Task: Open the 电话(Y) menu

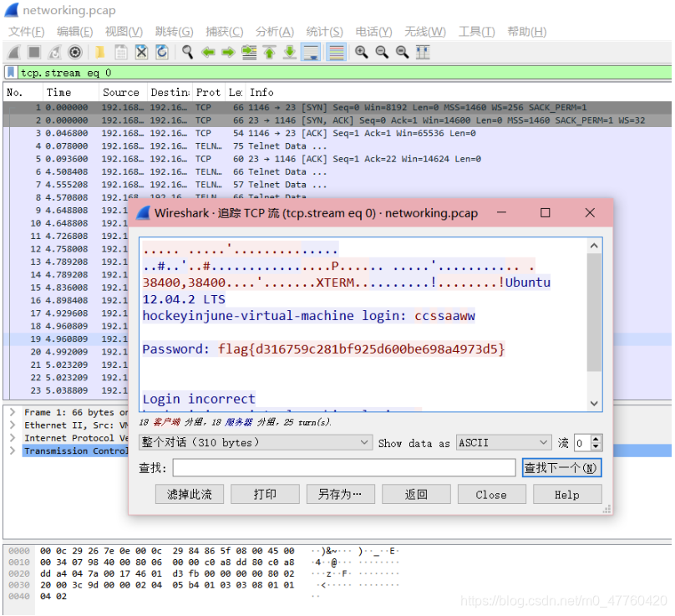Action: pyautogui.click(x=373, y=32)
